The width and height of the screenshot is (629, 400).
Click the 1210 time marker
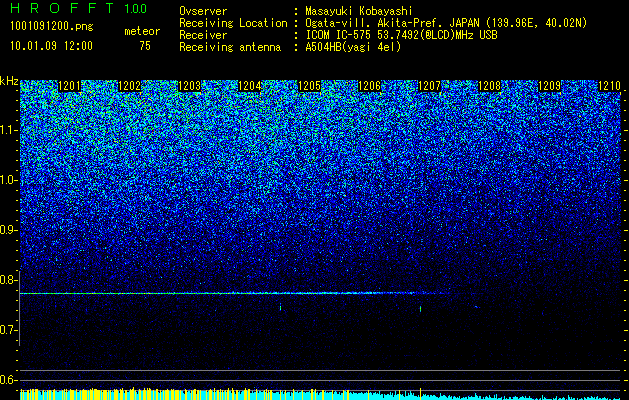click(x=609, y=86)
